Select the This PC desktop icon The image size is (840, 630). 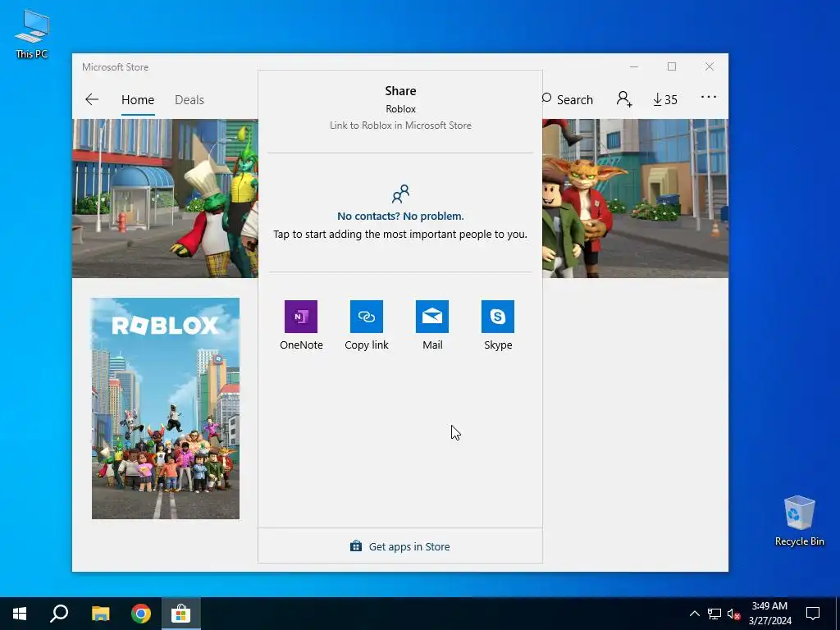(x=32, y=34)
